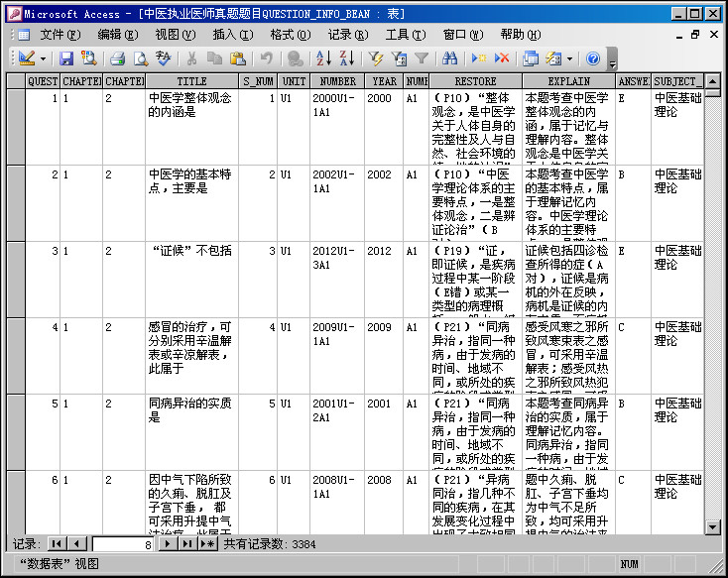Click the select-all corner box of the datasheet
The image size is (728, 578).
click(x=16, y=81)
